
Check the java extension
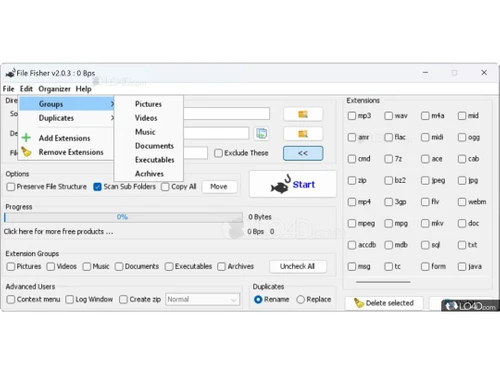pos(462,266)
